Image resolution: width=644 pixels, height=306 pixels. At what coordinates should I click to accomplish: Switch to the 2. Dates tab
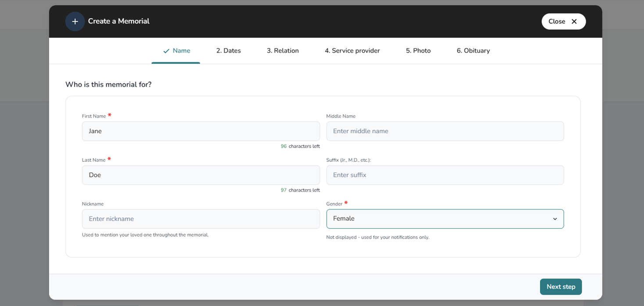pyautogui.click(x=228, y=51)
